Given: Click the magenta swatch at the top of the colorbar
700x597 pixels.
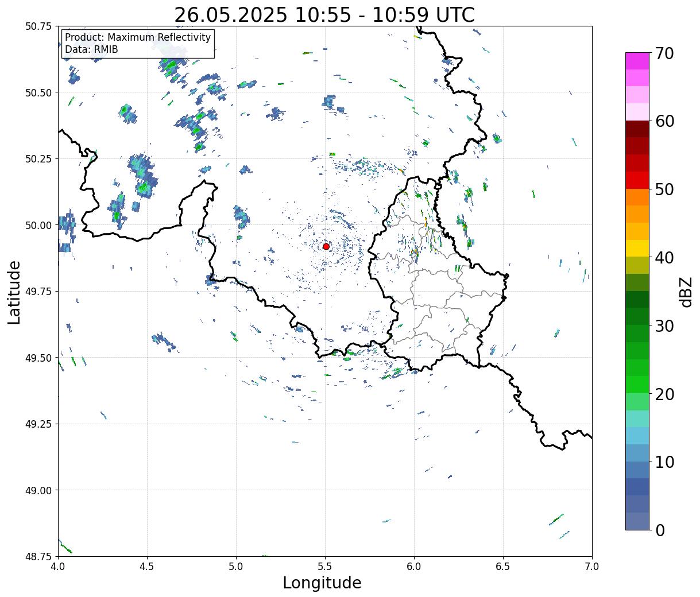Looking at the screenshot, I should click(x=637, y=61).
